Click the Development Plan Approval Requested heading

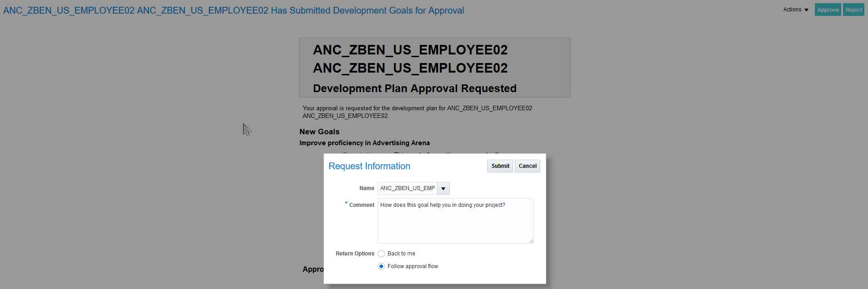tap(414, 88)
